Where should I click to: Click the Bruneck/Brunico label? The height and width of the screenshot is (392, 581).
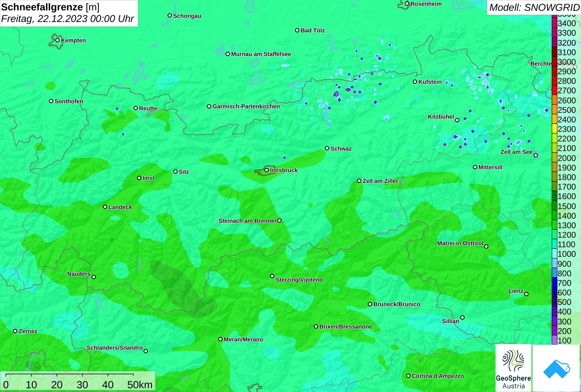point(397,304)
